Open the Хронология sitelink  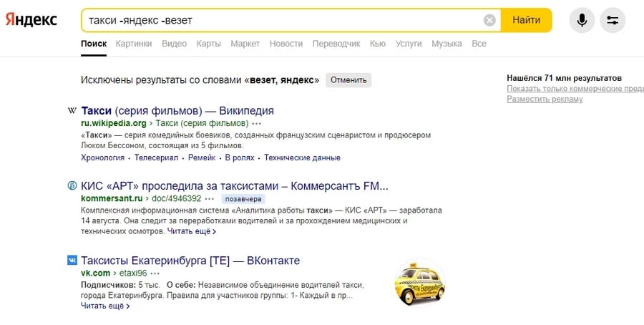point(102,157)
